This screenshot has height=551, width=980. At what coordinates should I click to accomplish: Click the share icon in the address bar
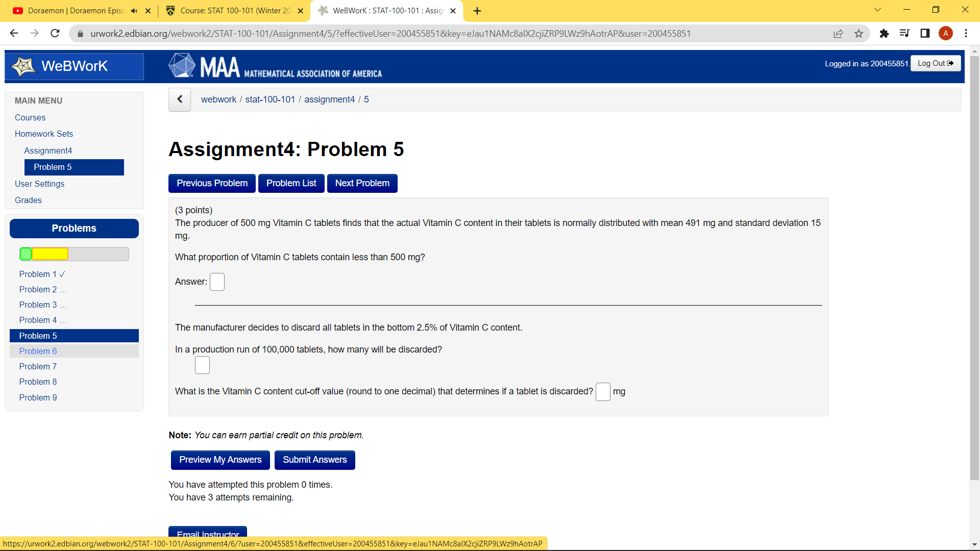coord(839,34)
